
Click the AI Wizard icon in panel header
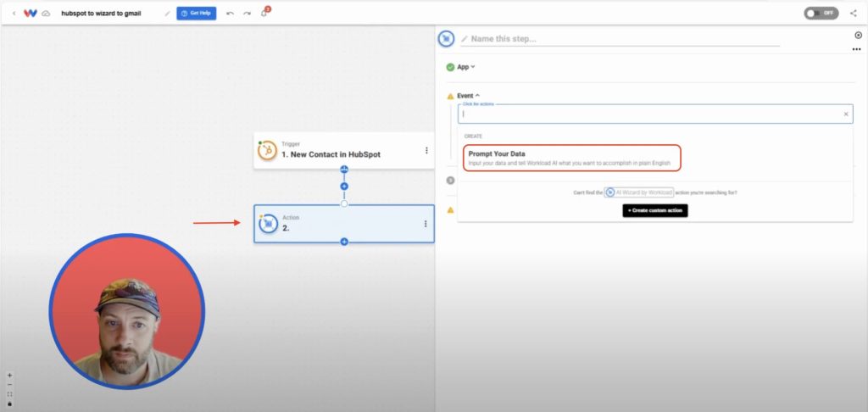[446, 39]
